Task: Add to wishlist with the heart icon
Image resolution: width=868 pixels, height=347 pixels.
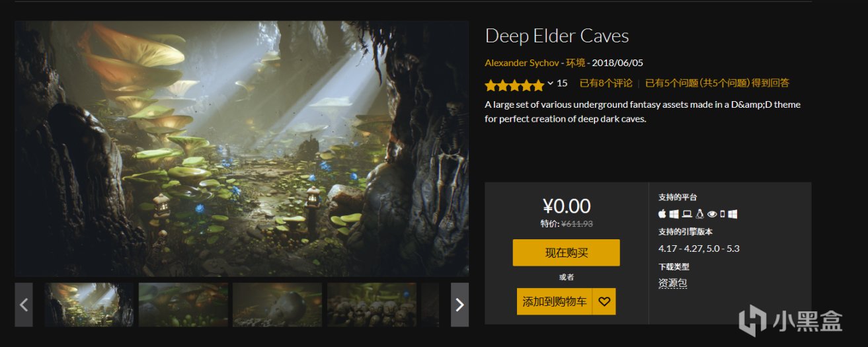Action: (604, 301)
